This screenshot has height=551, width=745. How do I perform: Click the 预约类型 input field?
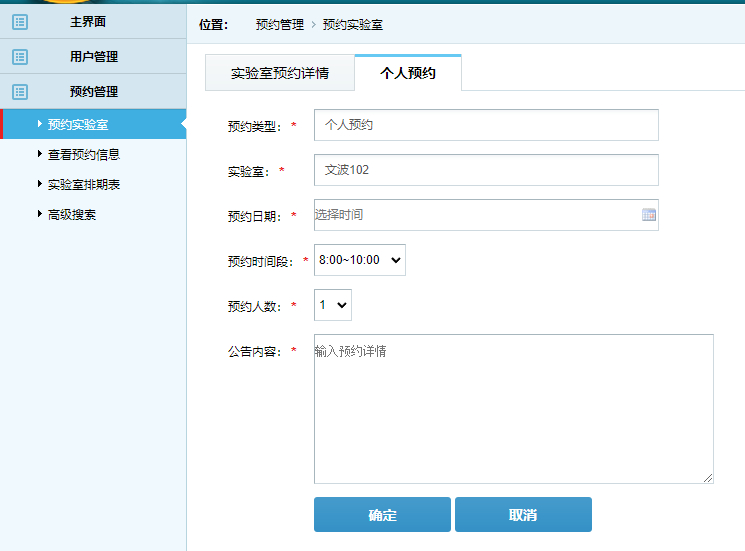486,125
